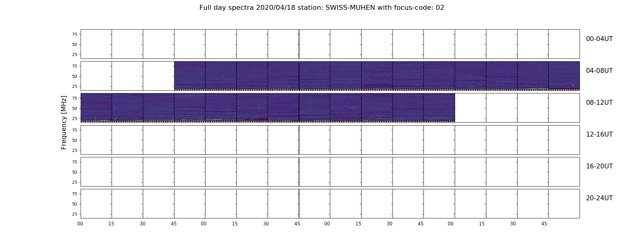Viewport: 644px width, 245px height.
Task: Select the "04-08UT" row label
Action: [x=599, y=71]
